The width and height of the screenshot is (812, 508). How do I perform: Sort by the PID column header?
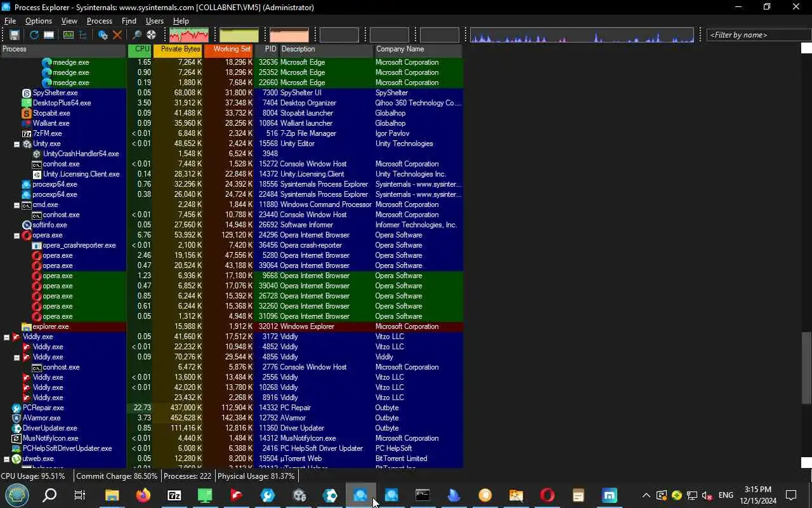coord(267,50)
